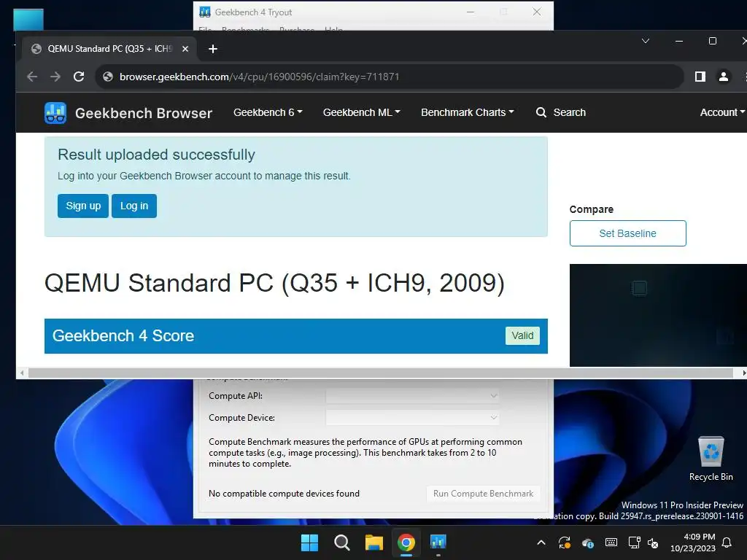Click the Sign up button
The height and width of the screenshot is (560, 747).
83,206
